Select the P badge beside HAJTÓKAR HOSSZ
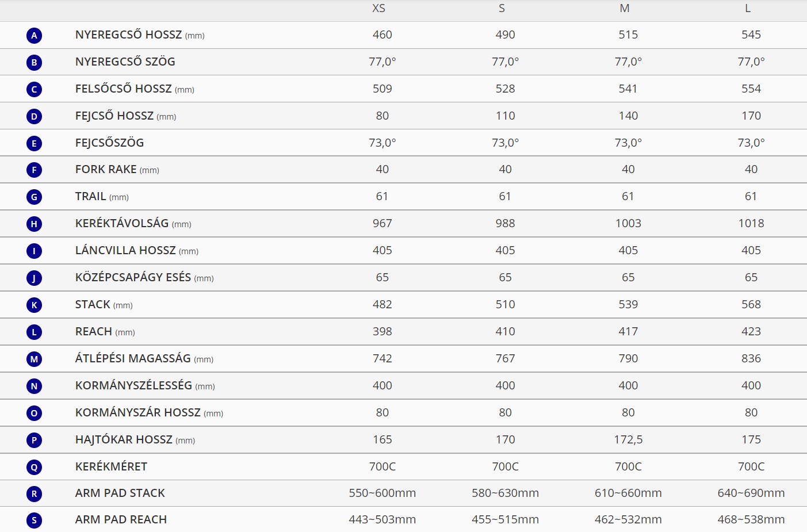Screen dimensions: 807x532 (x=34, y=440)
